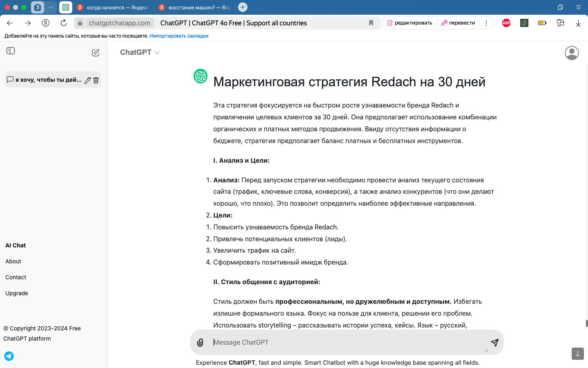Screen dimensions: 588x368
Task: Start a new chat with the compose icon
Action: pos(96,52)
